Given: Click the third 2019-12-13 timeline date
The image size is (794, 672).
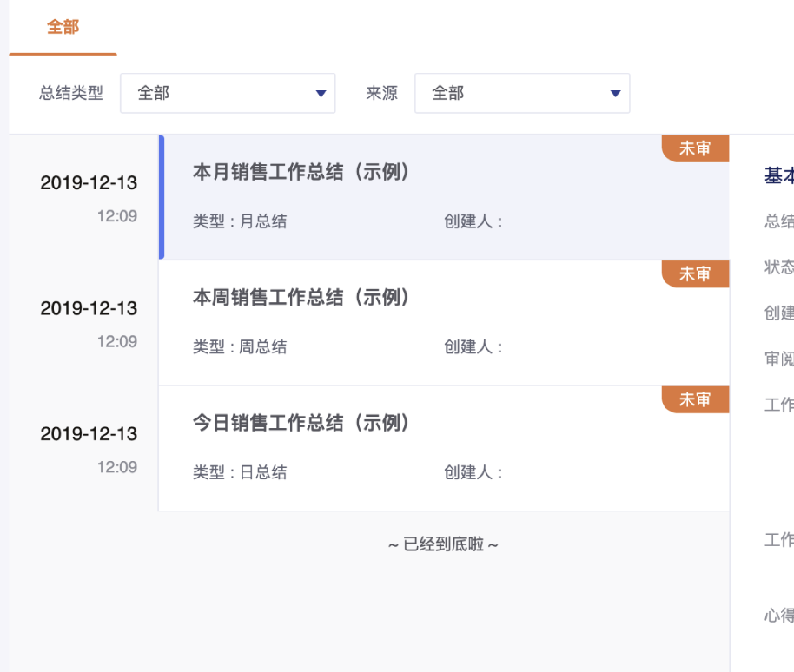Looking at the screenshot, I should pyautogui.click(x=89, y=433).
